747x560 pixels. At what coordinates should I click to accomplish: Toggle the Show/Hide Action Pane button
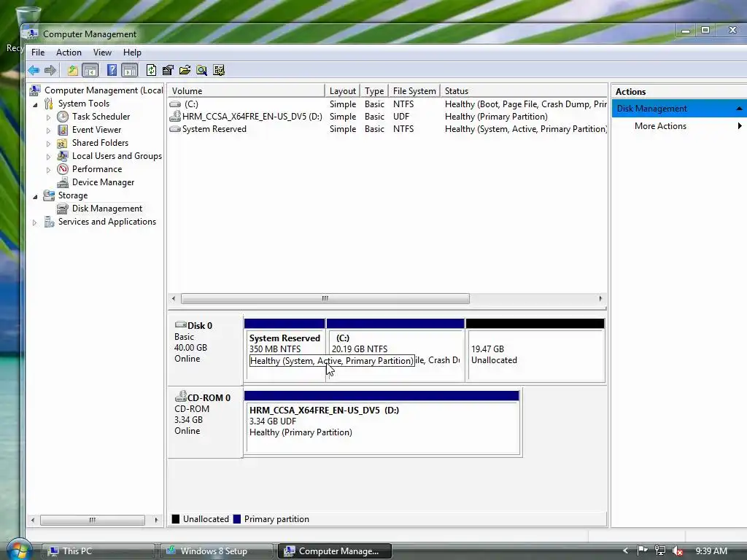click(x=130, y=71)
